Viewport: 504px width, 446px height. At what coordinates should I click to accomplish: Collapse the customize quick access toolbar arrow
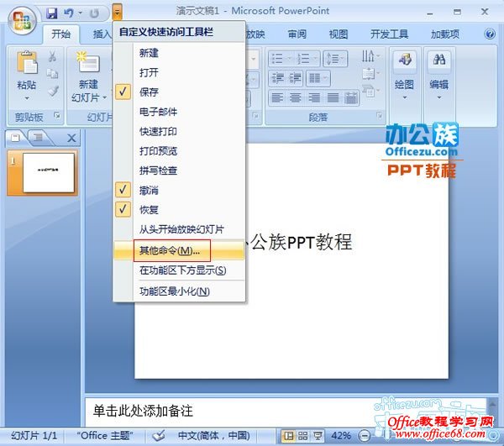[118, 13]
